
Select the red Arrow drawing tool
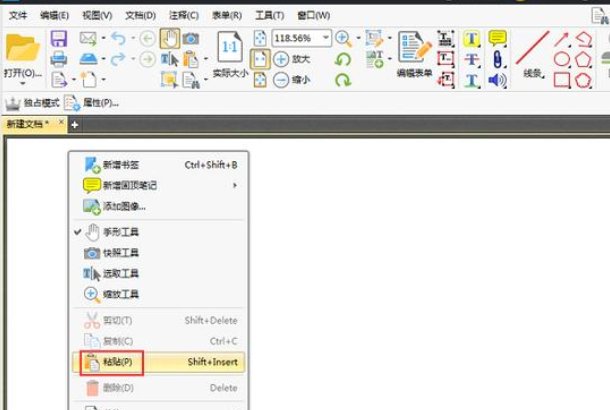[x=561, y=39]
